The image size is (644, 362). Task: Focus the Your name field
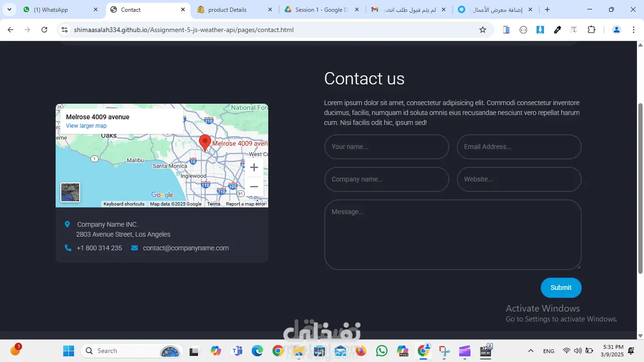click(387, 147)
